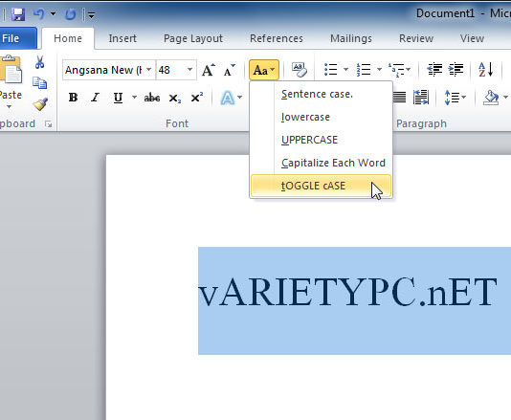Choose Sentence case. from the menu
Image resolution: width=511 pixels, height=420 pixels.
point(321,94)
